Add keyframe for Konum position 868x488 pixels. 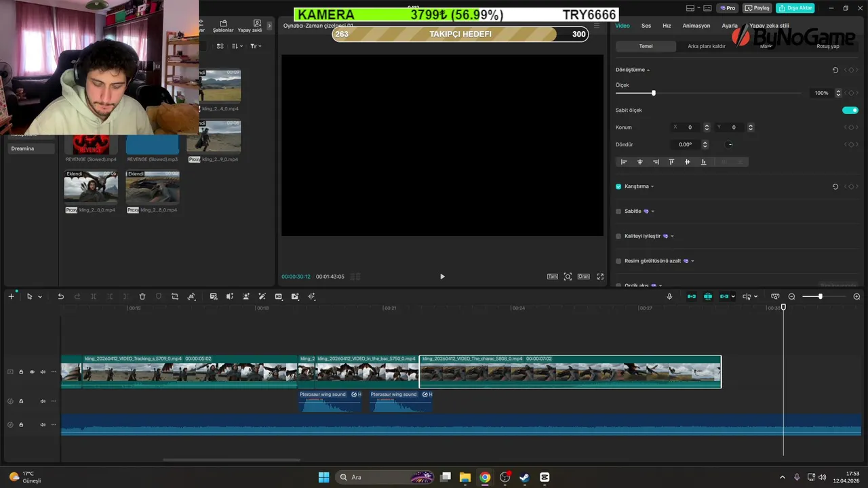pos(852,127)
